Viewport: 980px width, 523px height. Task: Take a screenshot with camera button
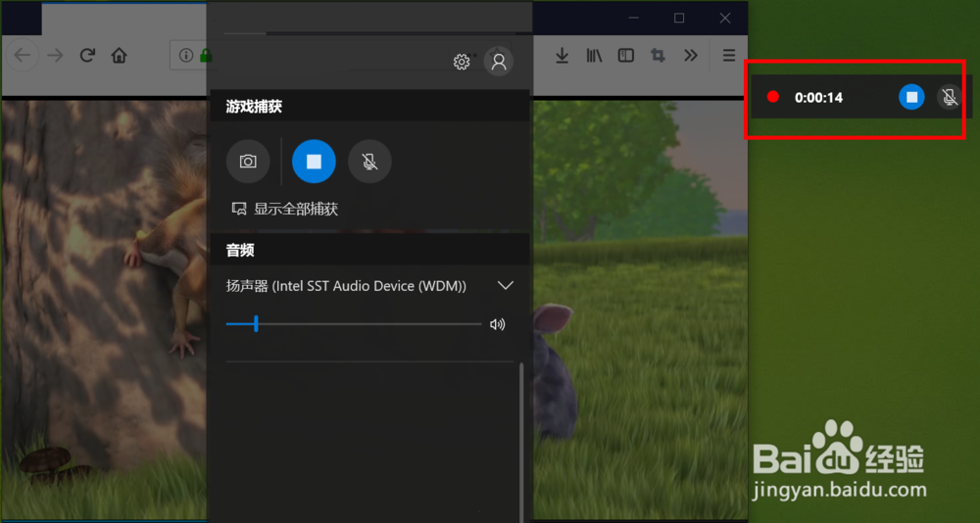(248, 162)
